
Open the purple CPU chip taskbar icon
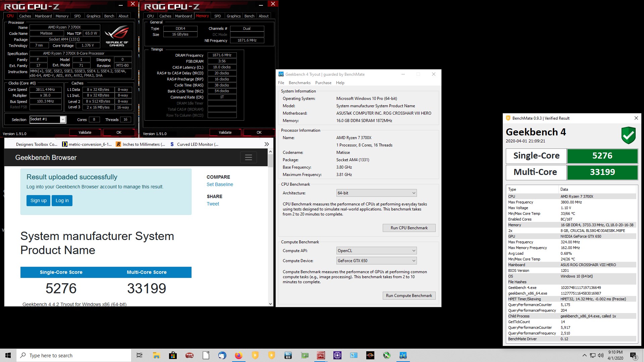point(337,355)
